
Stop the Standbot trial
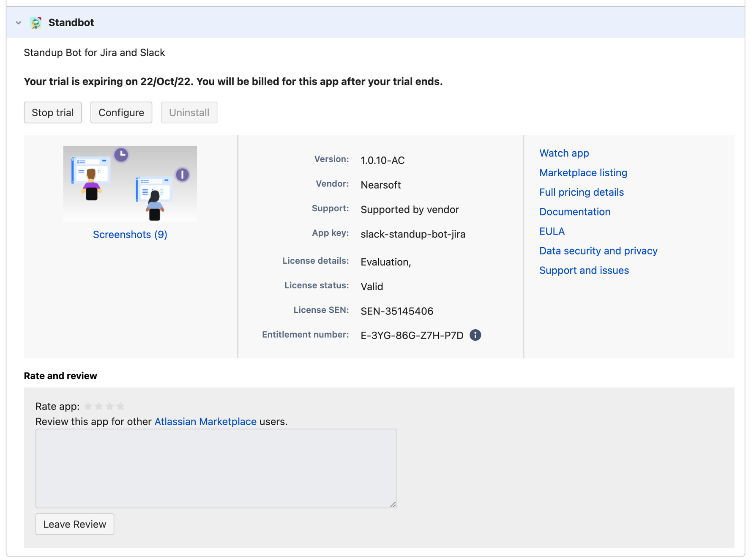(x=53, y=112)
